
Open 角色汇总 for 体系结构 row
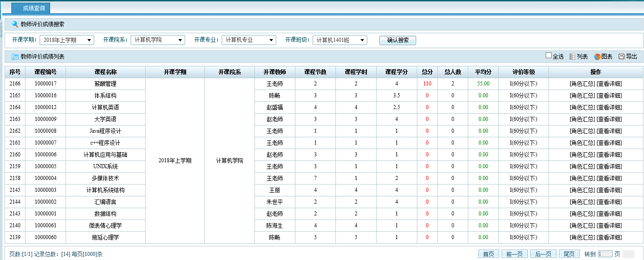point(582,95)
